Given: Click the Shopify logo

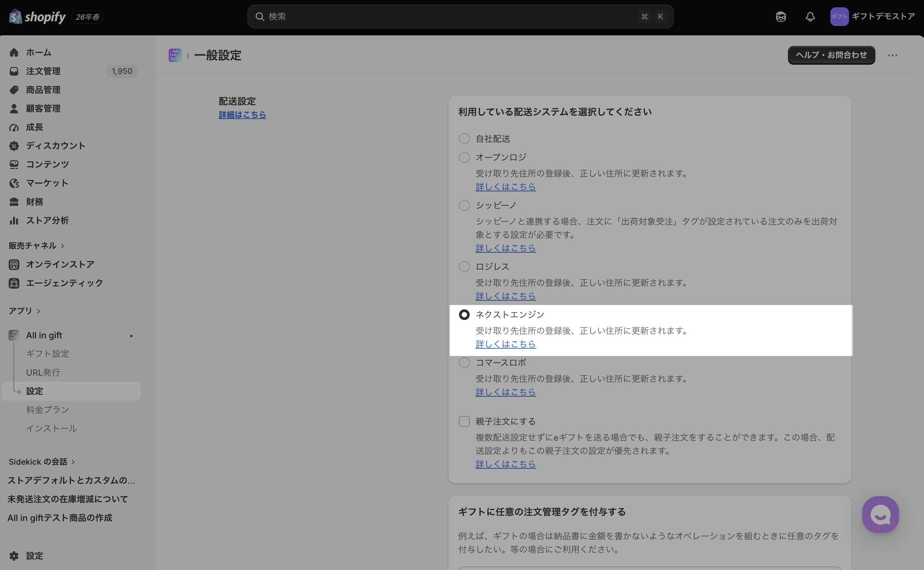Looking at the screenshot, I should (37, 17).
